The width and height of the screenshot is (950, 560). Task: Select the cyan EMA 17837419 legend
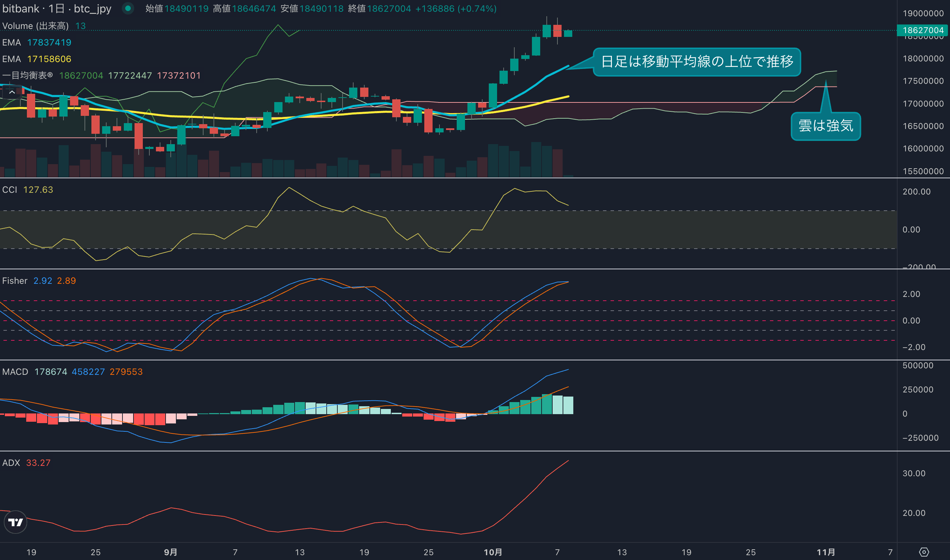(x=37, y=42)
